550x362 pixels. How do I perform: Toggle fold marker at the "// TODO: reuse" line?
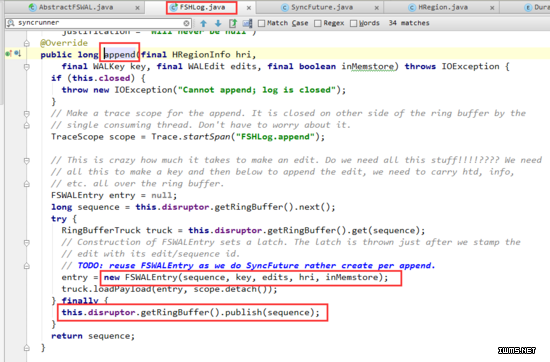tap(27, 266)
